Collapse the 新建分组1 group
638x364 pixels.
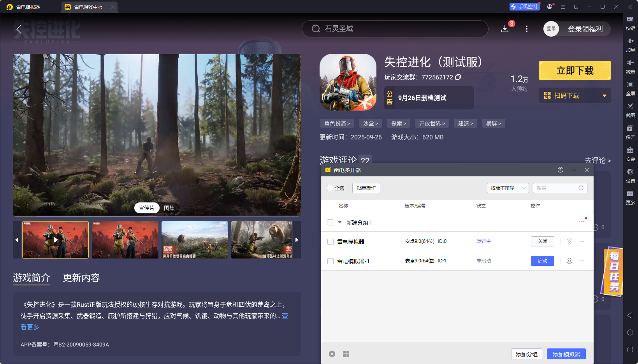click(340, 222)
